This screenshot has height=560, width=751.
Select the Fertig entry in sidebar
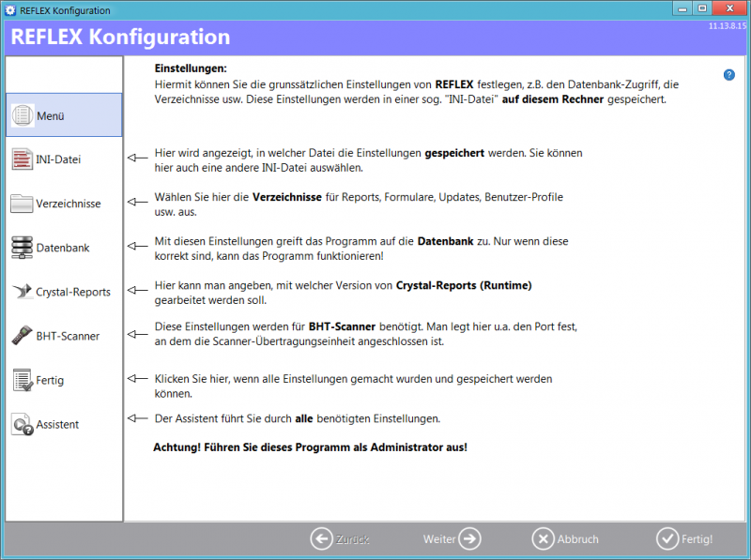point(64,380)
